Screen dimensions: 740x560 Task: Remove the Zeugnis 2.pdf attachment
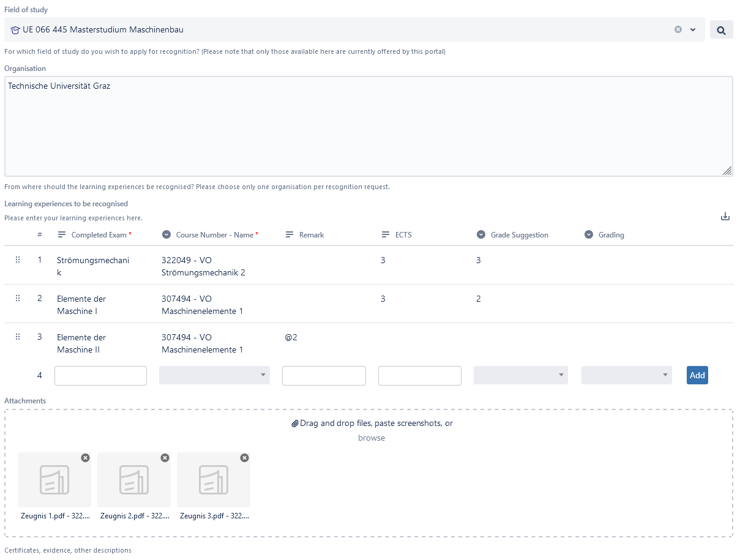tap(165, 458)
